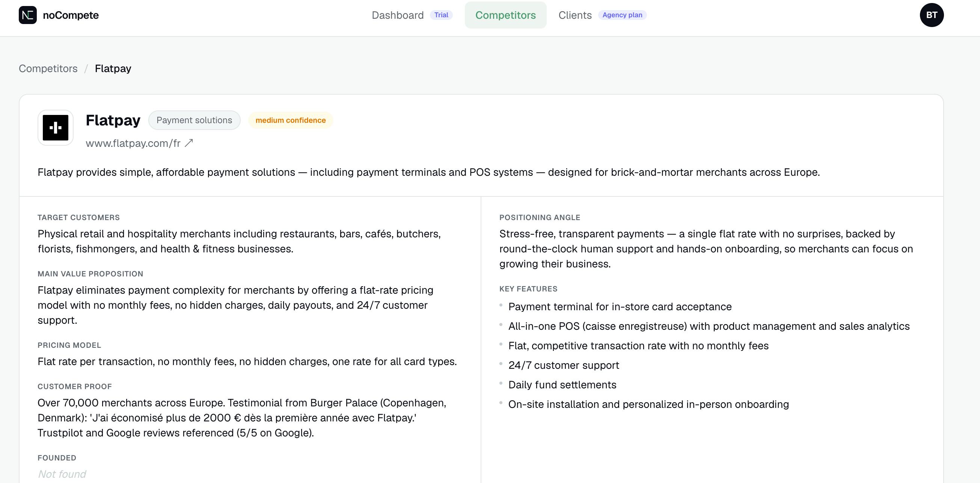
Task: Select the Competitors tab
Action: pos(506,15)
